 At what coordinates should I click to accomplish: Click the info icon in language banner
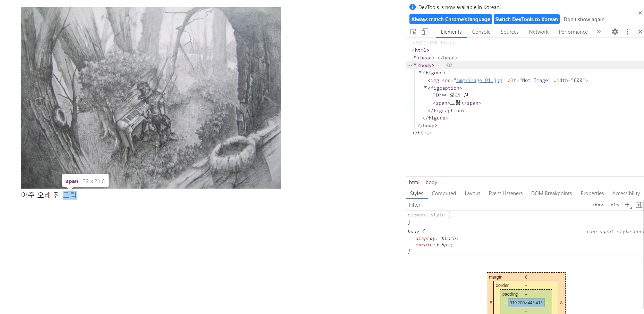tap(412, 7)
